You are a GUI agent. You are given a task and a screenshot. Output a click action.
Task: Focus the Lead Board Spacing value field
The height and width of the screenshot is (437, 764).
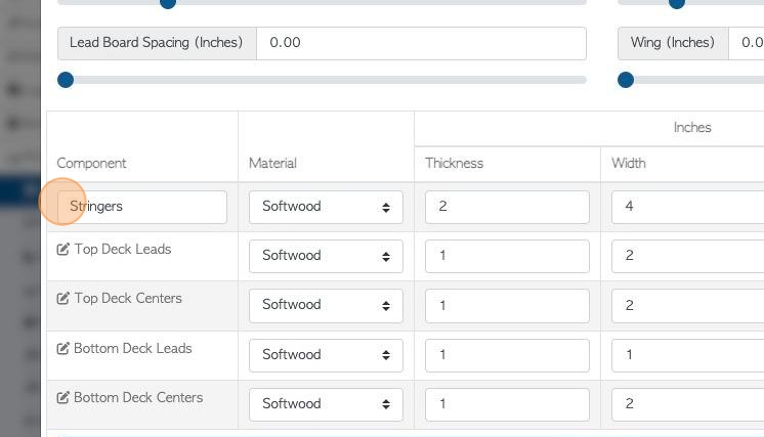click(x=421, y=43)
